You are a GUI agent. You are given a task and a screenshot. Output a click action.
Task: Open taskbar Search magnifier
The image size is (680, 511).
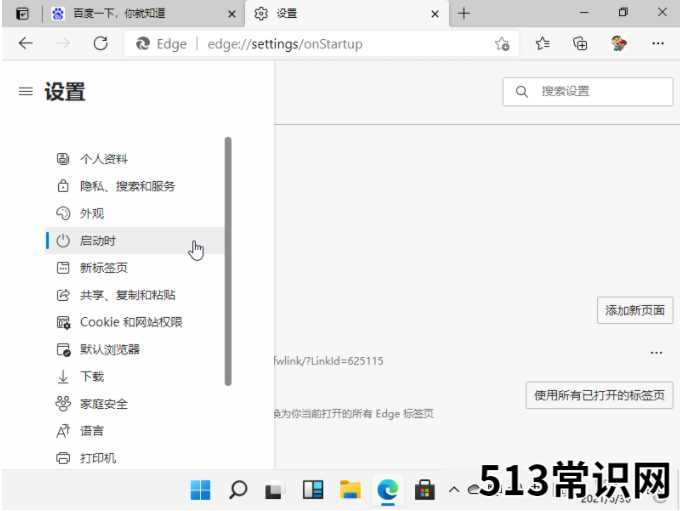[238, 490]
